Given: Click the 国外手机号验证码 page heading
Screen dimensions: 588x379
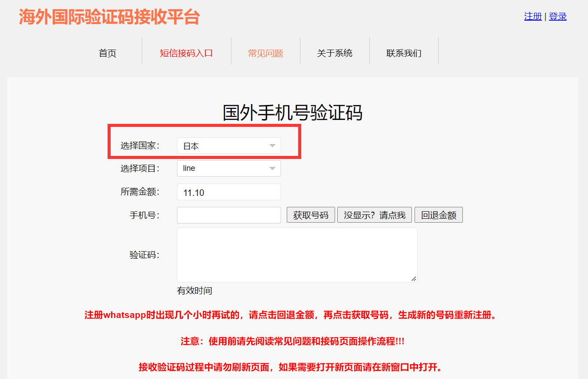Looking at the screenshot, I should [292, 112].
